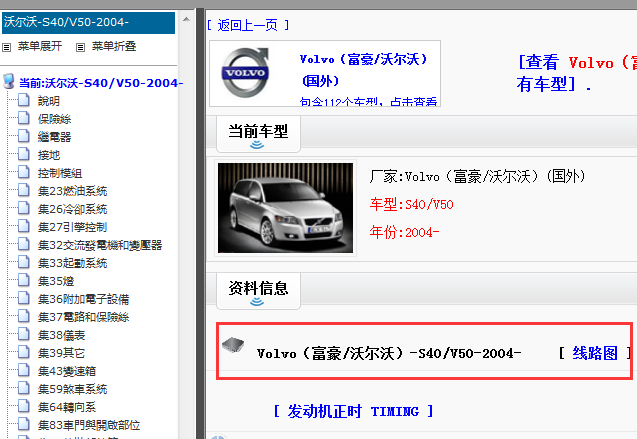Click the document icon beside 集37電路和保險絲
Screen dimensions: 637x439
point(24,316)
